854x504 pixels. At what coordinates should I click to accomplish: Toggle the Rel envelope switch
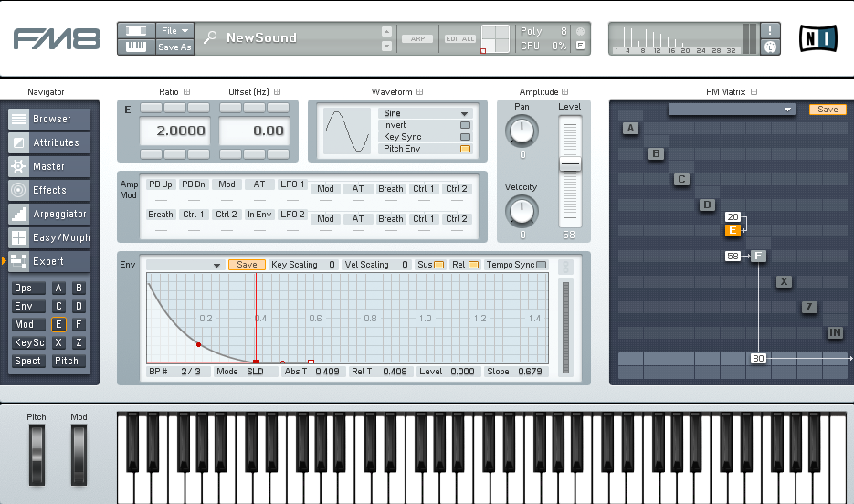pyautogui.click(x=473, y=265)
